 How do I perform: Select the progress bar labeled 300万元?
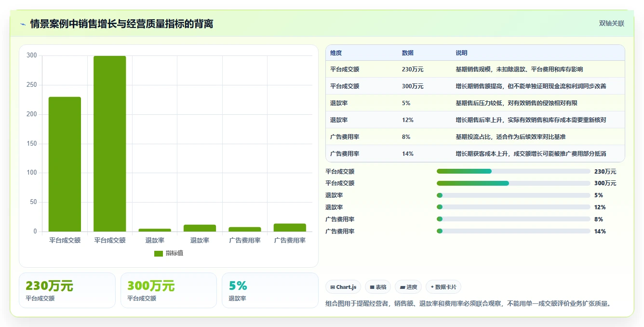tap(513, 183)
